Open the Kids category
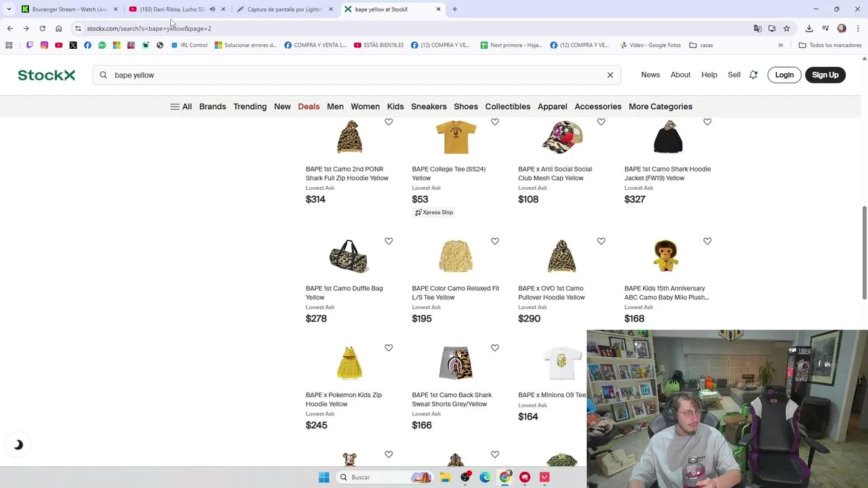868x488 pixels. pos(395,106)
